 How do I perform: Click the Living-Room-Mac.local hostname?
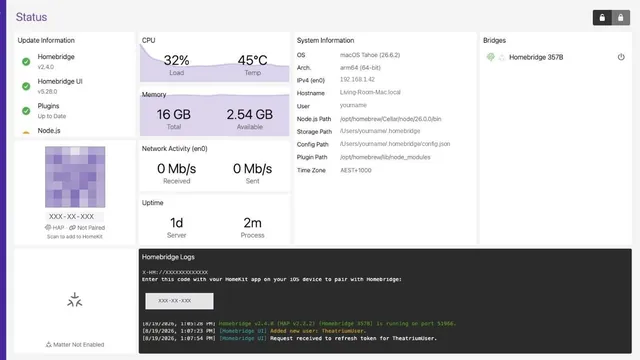point(370,92)
